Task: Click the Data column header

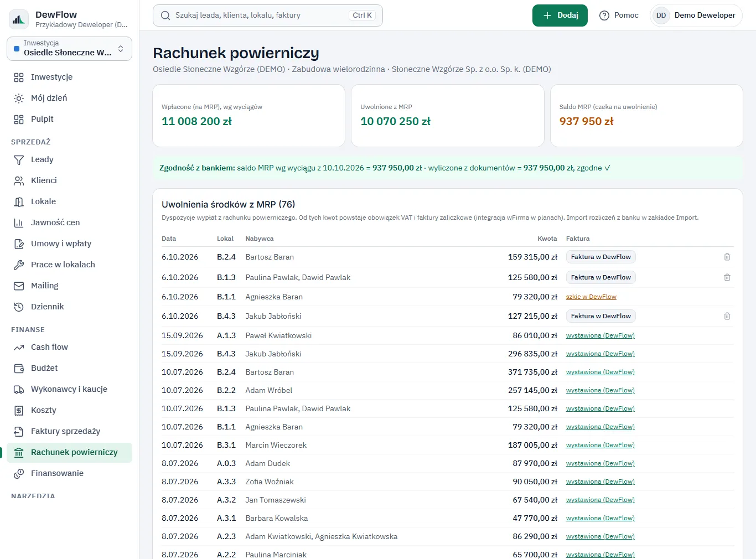Action: pyautogui.click(x=169, y=239)
